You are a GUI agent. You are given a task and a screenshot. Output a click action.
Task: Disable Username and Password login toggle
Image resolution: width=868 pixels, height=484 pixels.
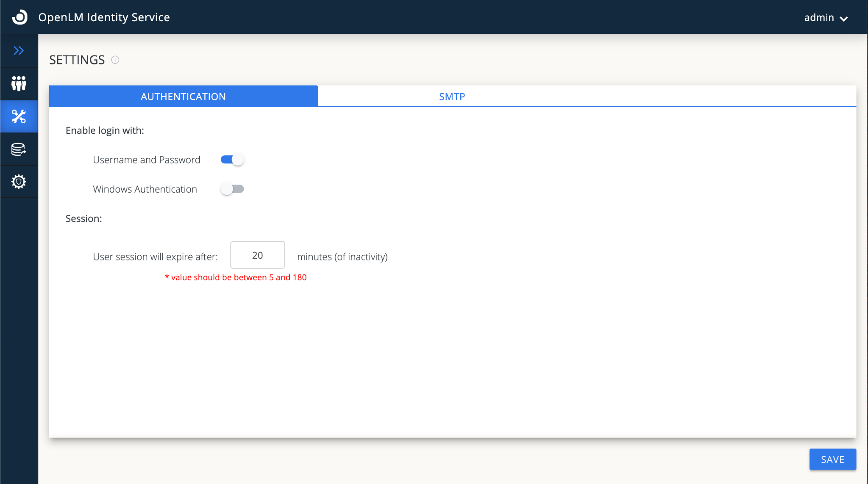pos(232,160)
